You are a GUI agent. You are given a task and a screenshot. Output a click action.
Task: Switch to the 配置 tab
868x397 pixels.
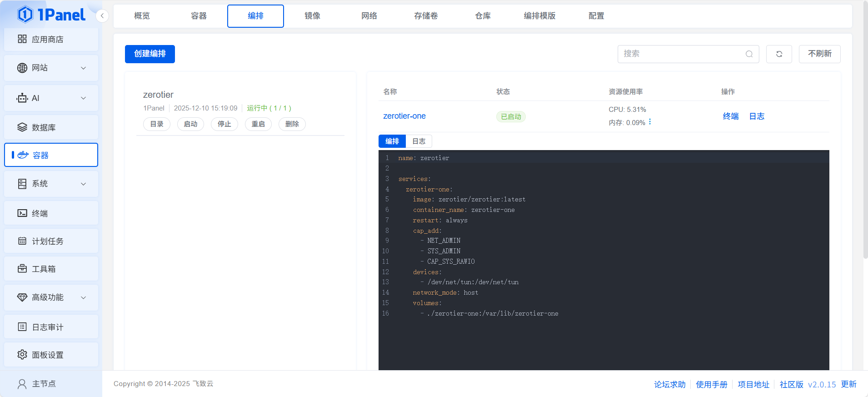point(596,16)
